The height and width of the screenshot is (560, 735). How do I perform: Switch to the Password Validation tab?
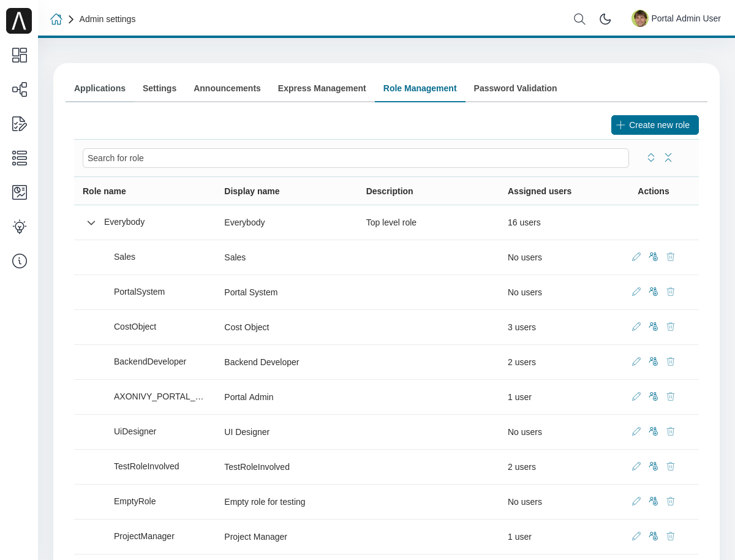515,88
